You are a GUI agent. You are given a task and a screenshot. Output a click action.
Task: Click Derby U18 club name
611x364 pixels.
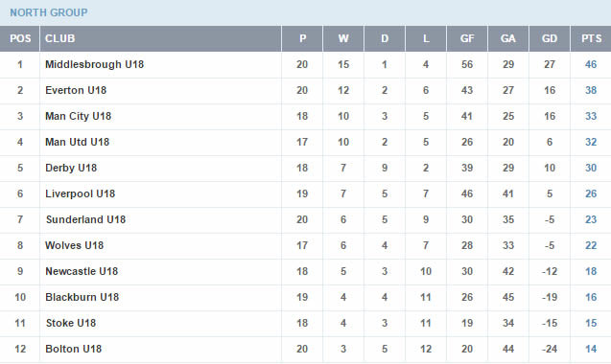pyautogui.click(x=71, y=168)
